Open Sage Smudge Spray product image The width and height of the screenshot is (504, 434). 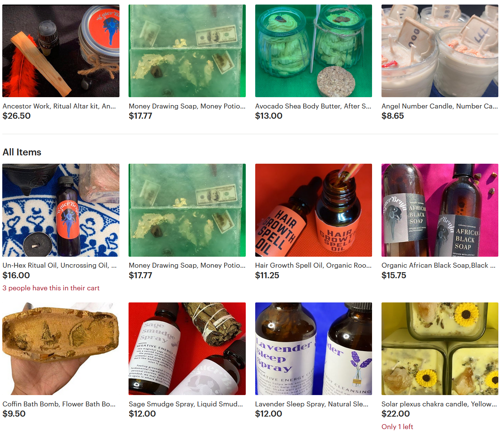[x=187, y=349]
